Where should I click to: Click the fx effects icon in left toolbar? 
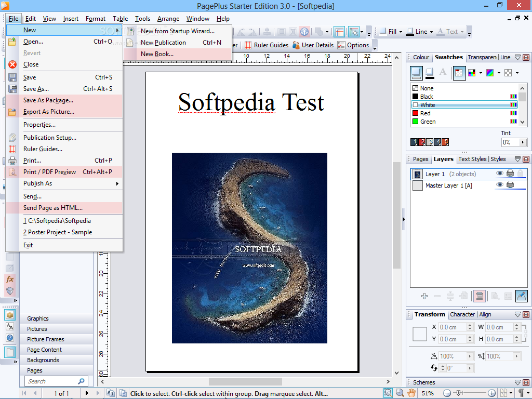point(10,279)
